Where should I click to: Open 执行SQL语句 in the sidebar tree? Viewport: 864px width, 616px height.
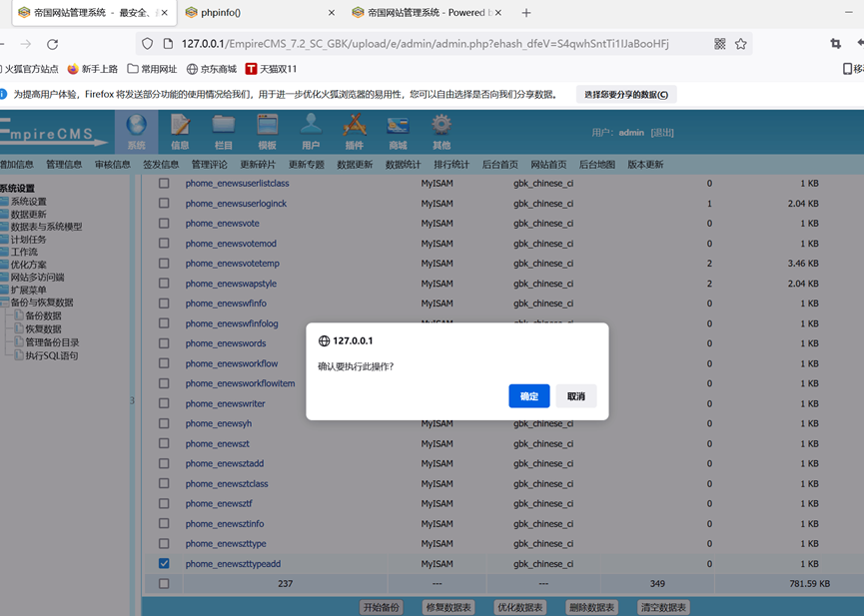tap(52, 355)
